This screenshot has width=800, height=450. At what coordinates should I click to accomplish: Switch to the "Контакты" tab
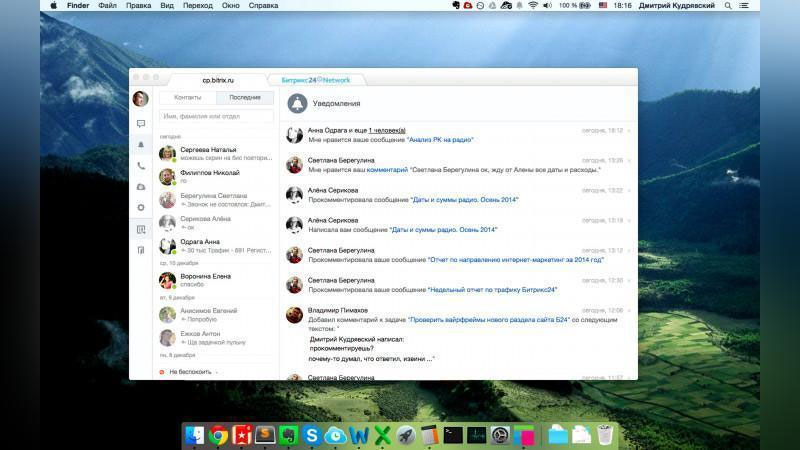point(188,98)
